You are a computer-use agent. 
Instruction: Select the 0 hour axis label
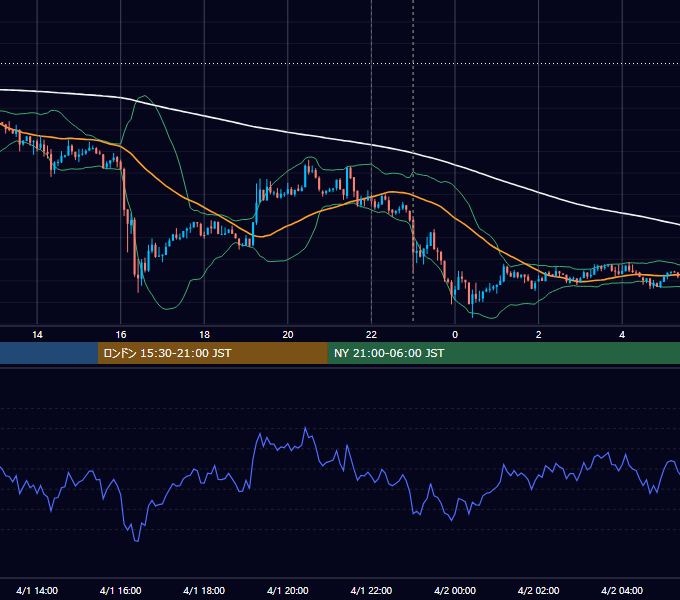click(x=455, y=335)
